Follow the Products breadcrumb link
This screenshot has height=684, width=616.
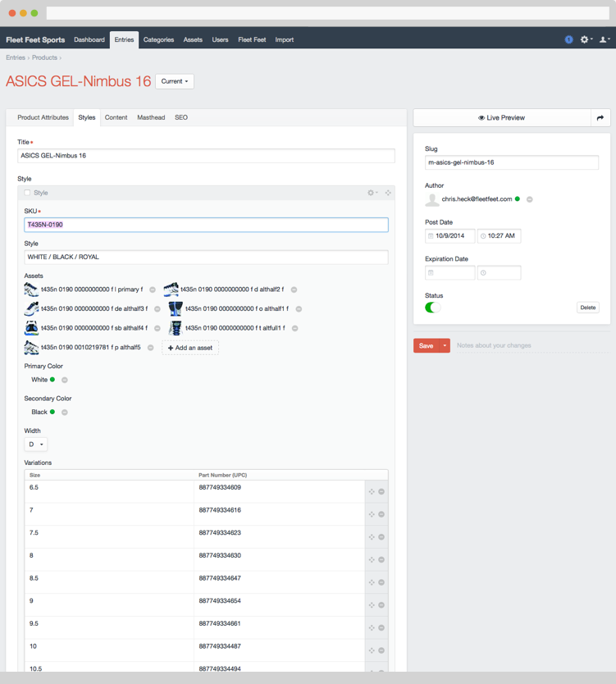pyautogui.click(x=44, y=57)
